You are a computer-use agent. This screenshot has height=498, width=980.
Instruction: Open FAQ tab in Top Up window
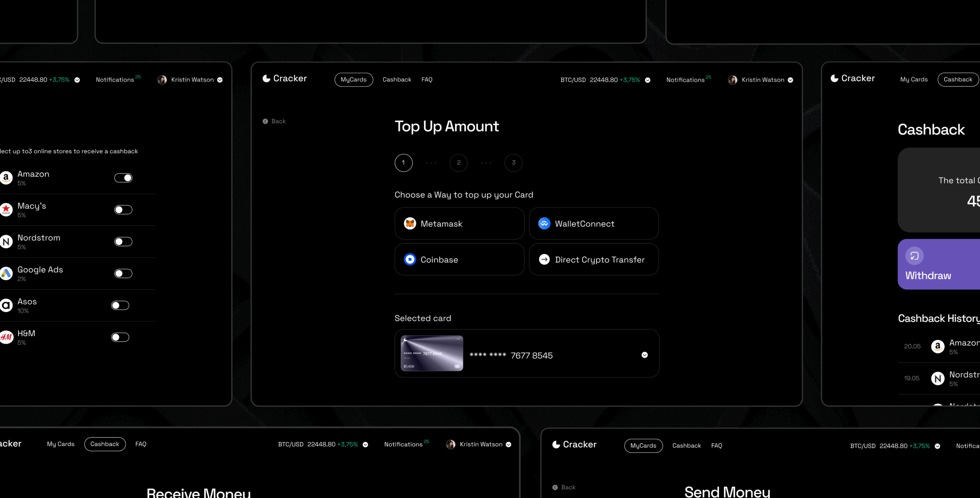pos(427,80)
